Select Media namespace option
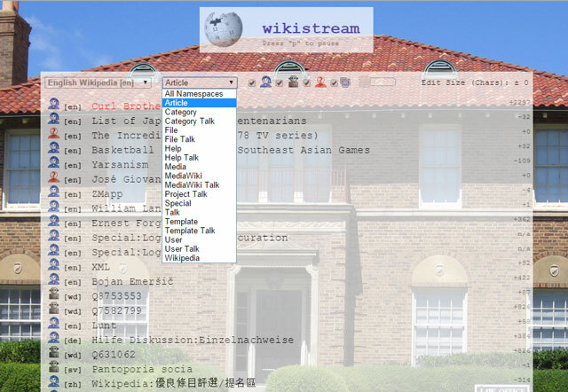Image resolution: width=568 pixels, height=392 pixels. (x=199, y=167)
